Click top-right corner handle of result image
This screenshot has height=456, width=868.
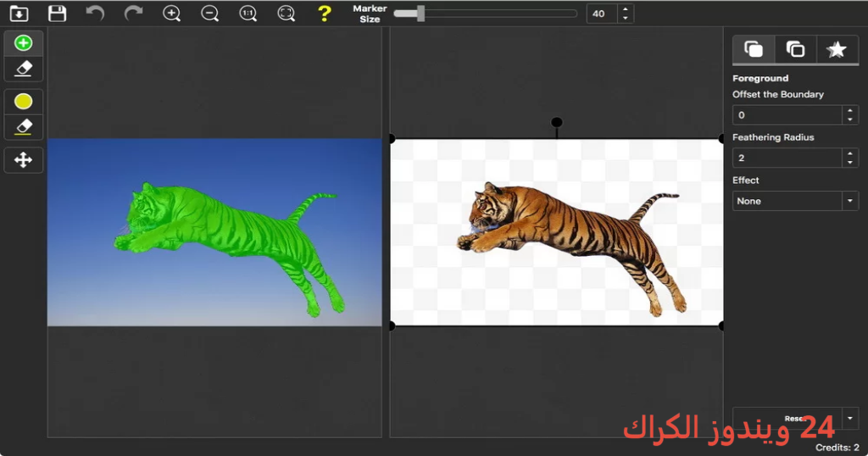[x=722, y=138]
